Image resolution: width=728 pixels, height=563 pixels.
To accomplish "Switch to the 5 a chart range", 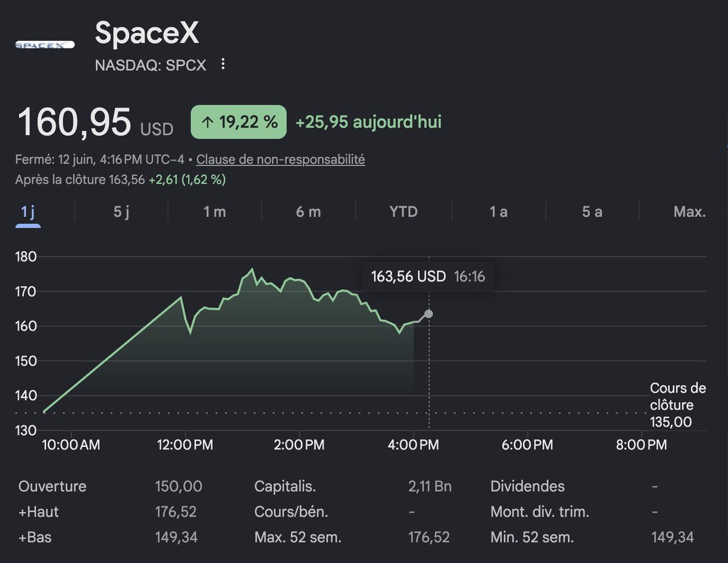I will [592, 212].
